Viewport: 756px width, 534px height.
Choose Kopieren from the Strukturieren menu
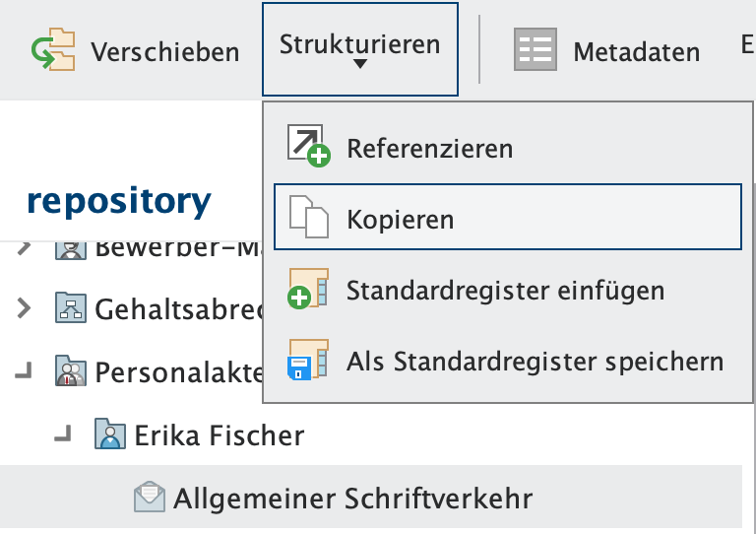click(x=400, y=218)
